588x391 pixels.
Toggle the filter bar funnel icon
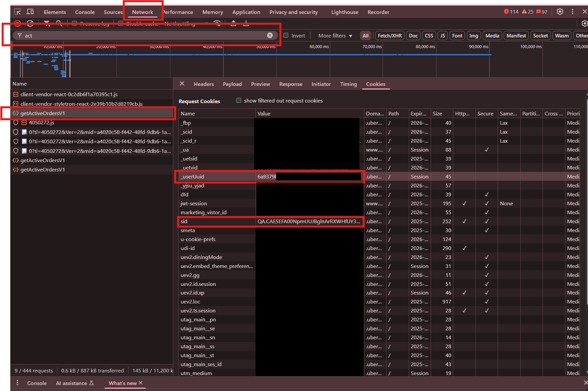click(x=47, y=23)
